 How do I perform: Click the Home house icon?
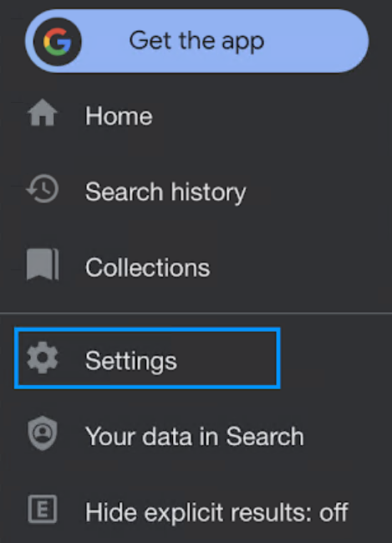[x=43, y=113]
